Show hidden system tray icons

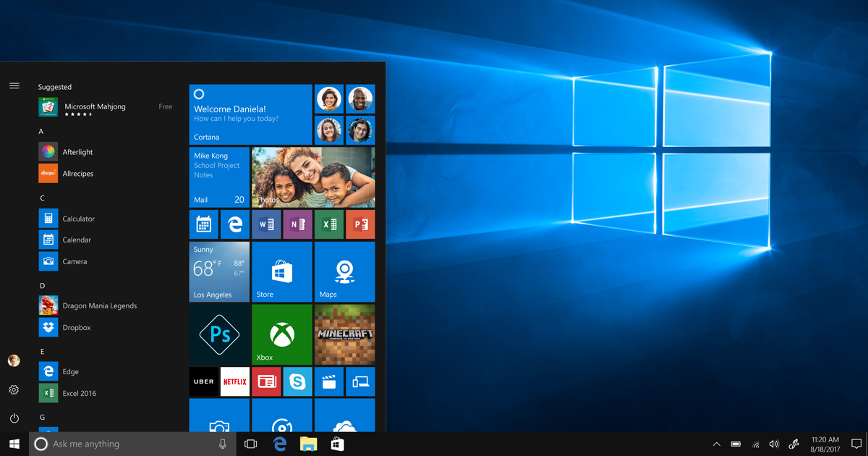[x=717, y=444]
